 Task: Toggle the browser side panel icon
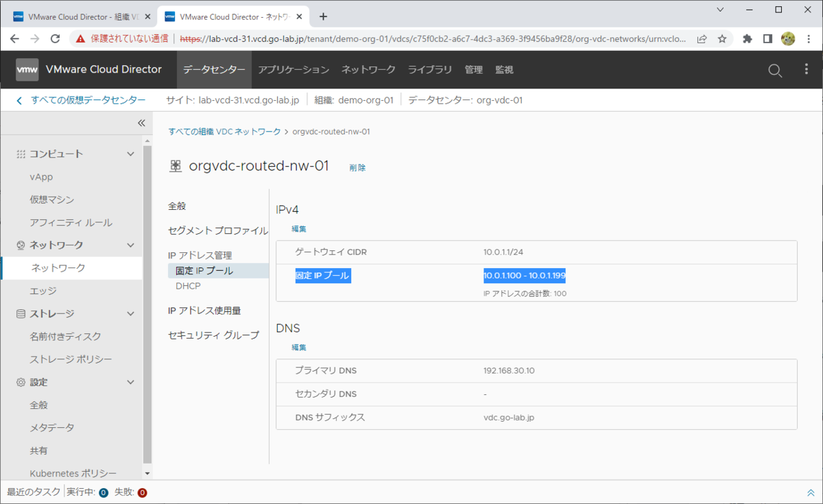pyautogui.click(x=767, y=39)
